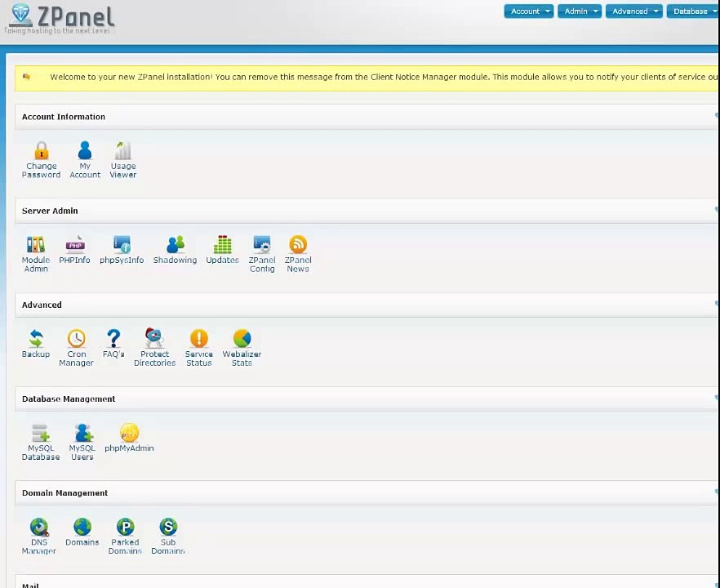View Service Status
This screenshot has width=720, height=588.
pyautogui.click(x=199, y=348)
